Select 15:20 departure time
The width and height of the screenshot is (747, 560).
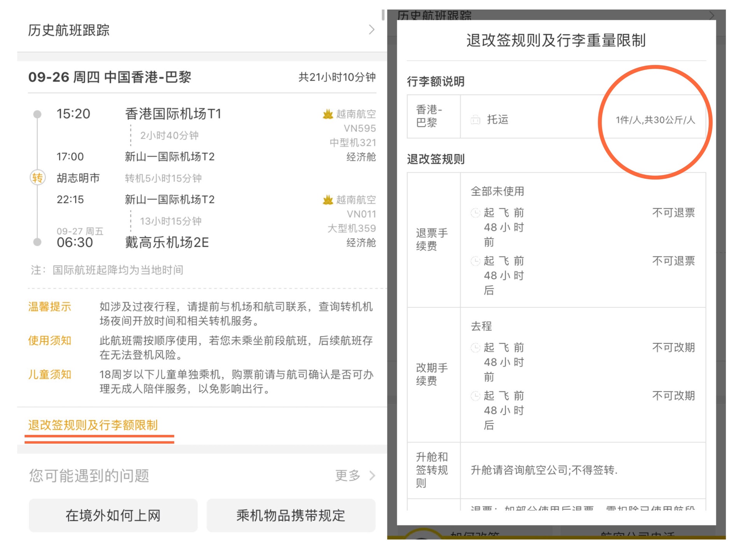[x=73, y=114]
